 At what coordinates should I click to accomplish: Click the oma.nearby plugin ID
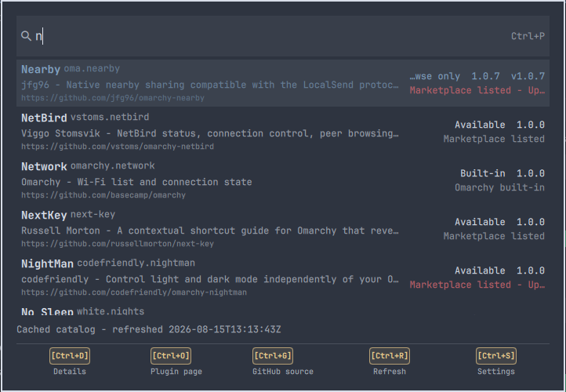[x=92, y=68]
